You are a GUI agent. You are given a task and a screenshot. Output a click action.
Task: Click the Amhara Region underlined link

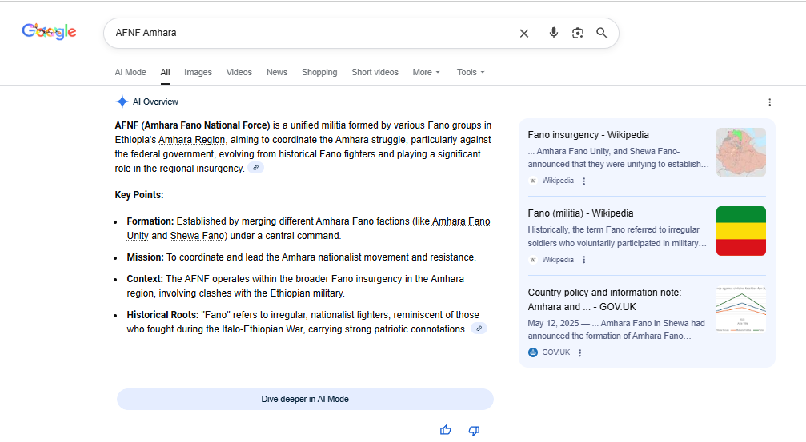pyautogui.click(x=191, y=140)
